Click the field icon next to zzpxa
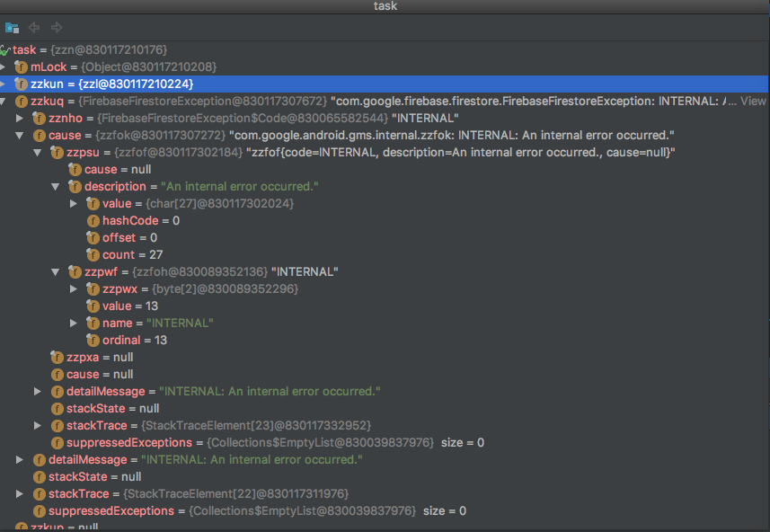The image size is (770, 532). (57, 357)
